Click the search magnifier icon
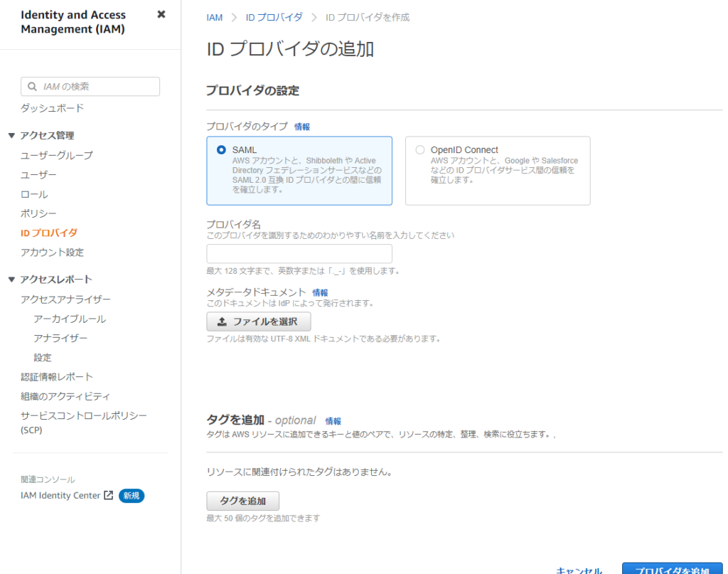This screenshot has height=574, width=728. point(32,87)
